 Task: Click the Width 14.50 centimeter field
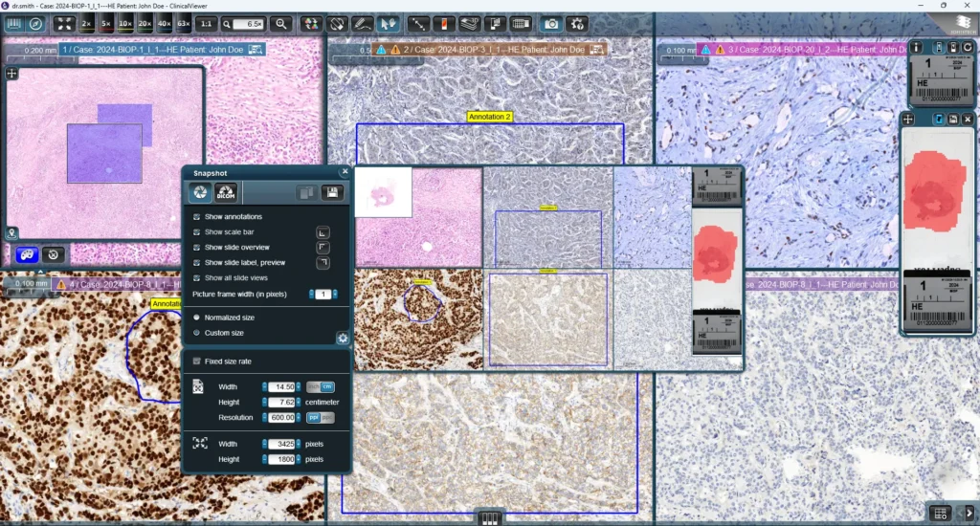(x=281, y=387)
